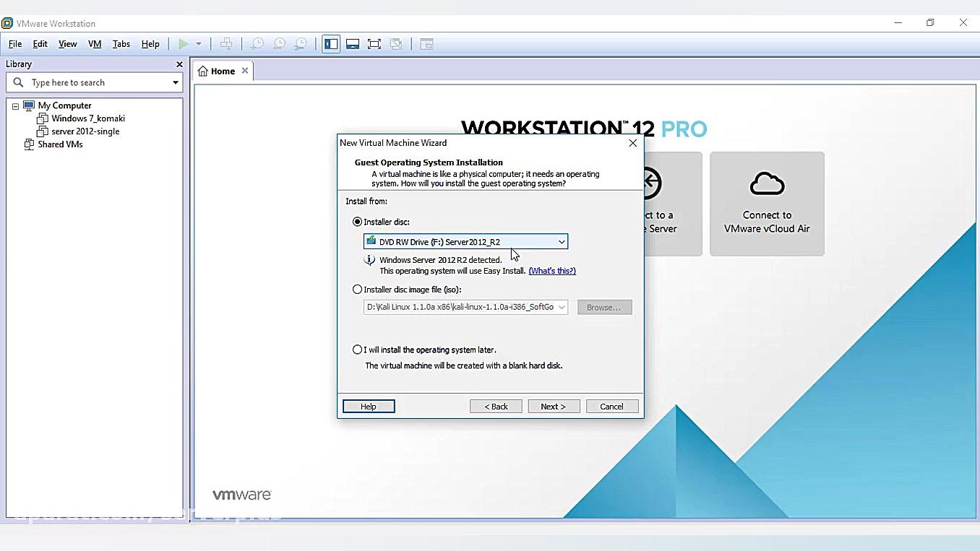Select the Installer disc image file (iso) option

357,290
